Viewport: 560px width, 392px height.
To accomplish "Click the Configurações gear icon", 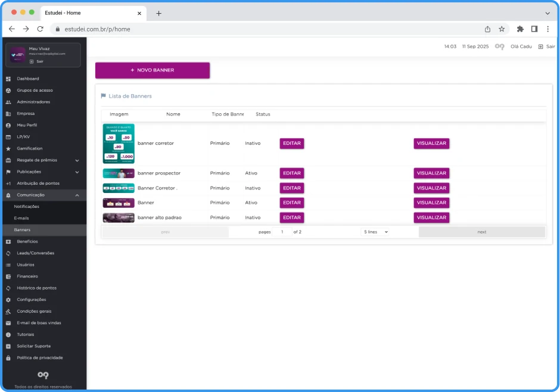I will point(8,300).
